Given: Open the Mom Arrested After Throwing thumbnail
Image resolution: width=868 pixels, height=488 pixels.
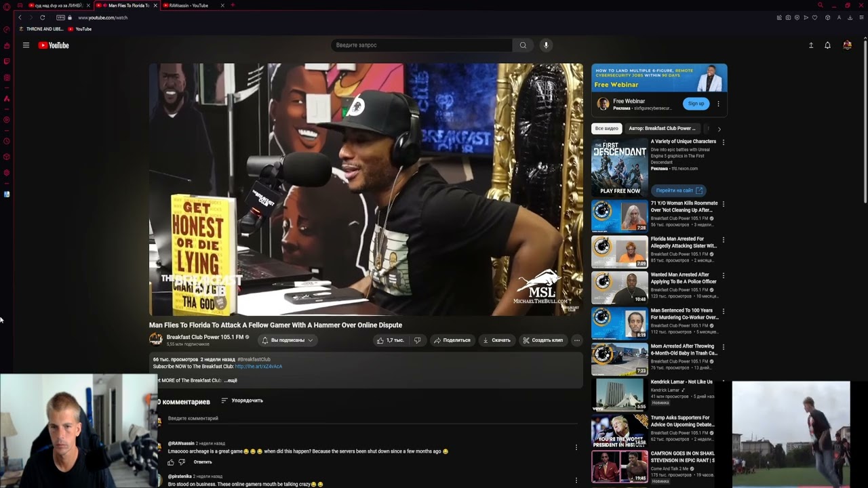Looking at the screenshot, I should point(620,359).
